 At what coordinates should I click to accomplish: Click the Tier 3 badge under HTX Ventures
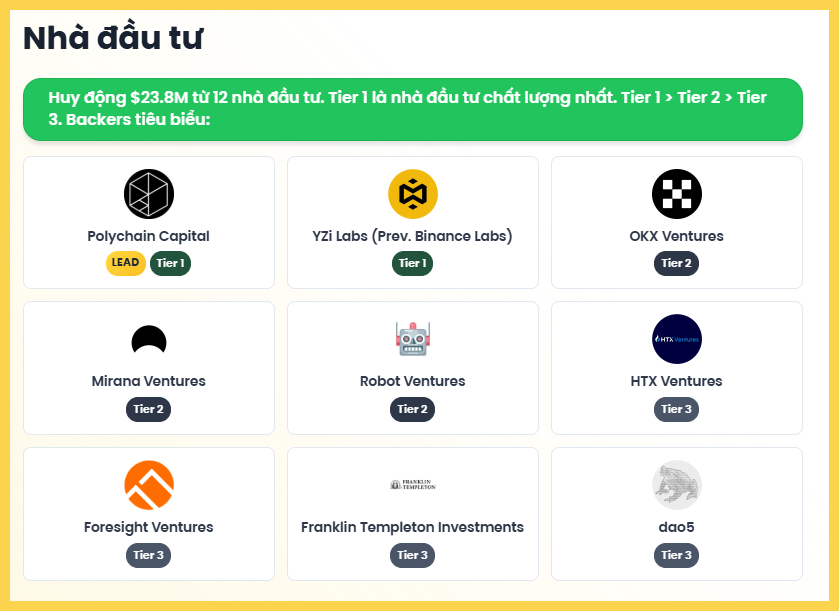tap(676, 409)
